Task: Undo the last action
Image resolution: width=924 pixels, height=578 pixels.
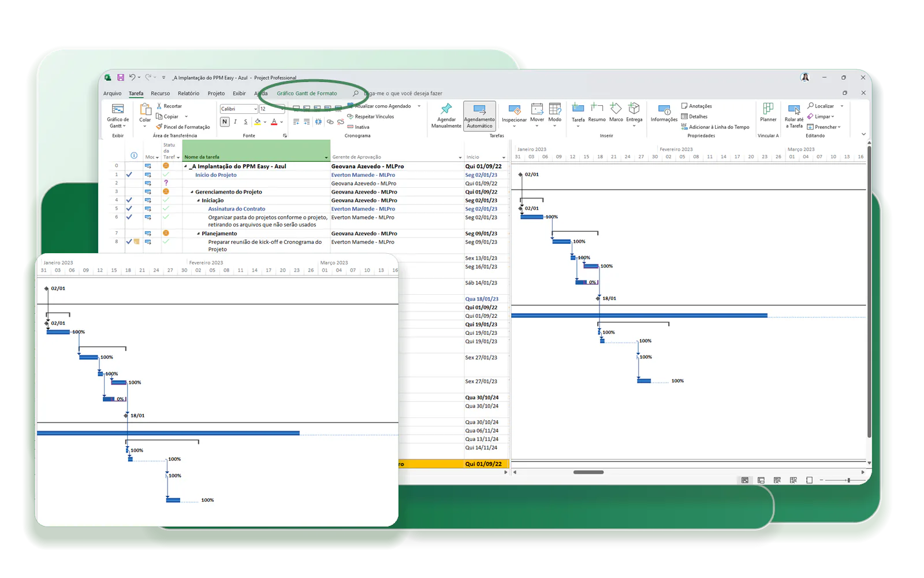Action: pyautogui.click(x=132, y=77)
